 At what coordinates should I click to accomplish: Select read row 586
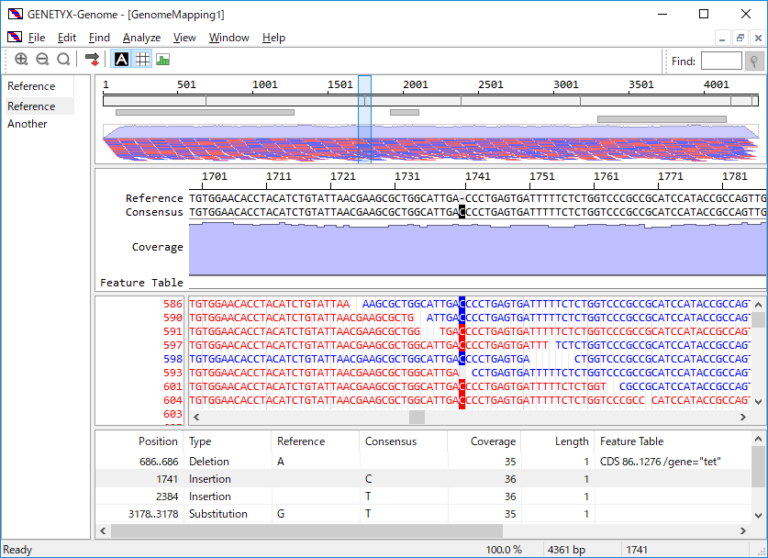point(173,304)
